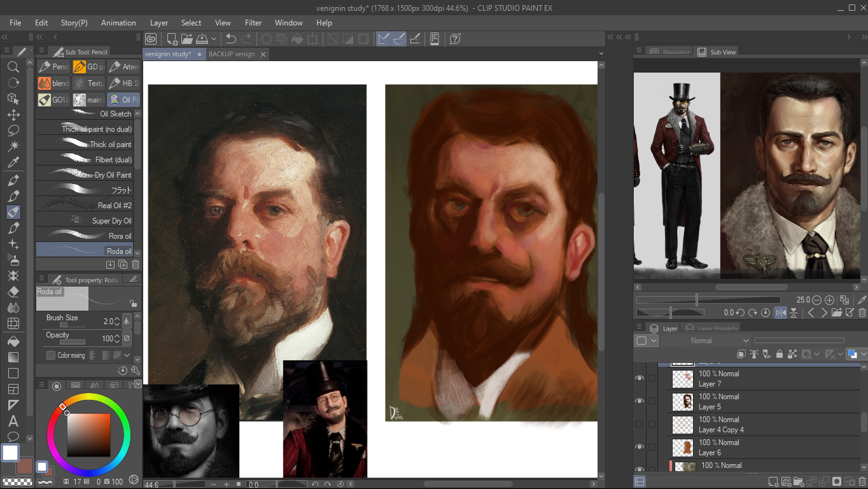The height and width of the screenshot is (489, 868).
Task: Select the Eraser tool
Action: pyautogui.click(x=13, y=292)
